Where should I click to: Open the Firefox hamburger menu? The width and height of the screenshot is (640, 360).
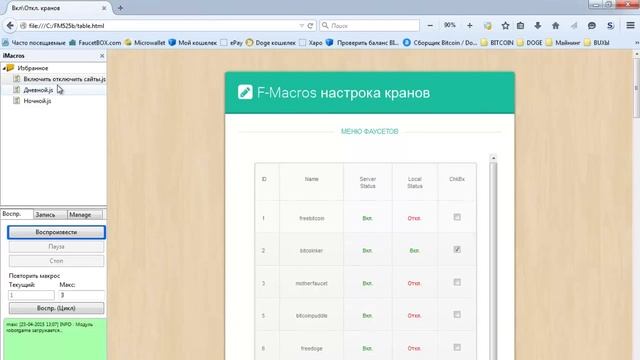tap(630, 25)
